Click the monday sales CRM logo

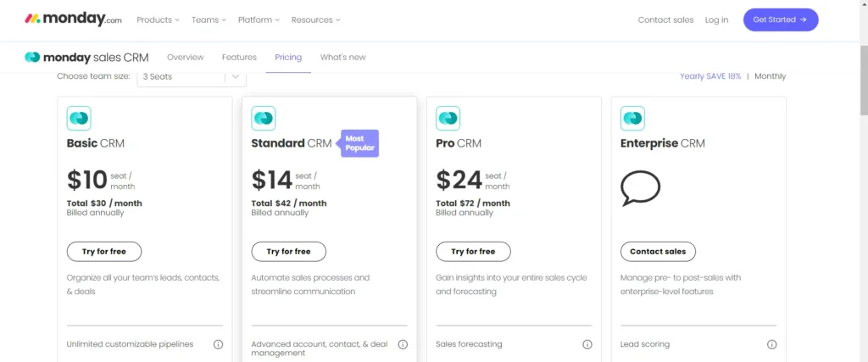pyautogui.click(x=86, y=57)
